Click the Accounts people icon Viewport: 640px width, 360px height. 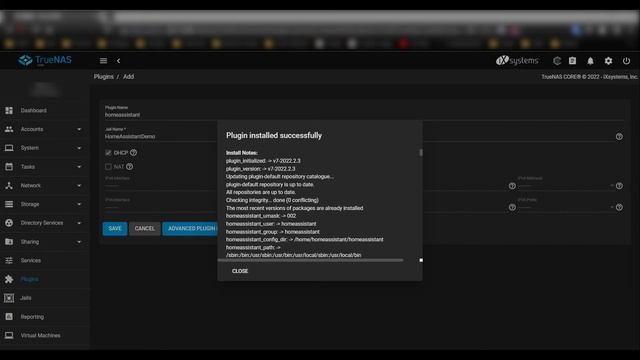tap(9, 129)
